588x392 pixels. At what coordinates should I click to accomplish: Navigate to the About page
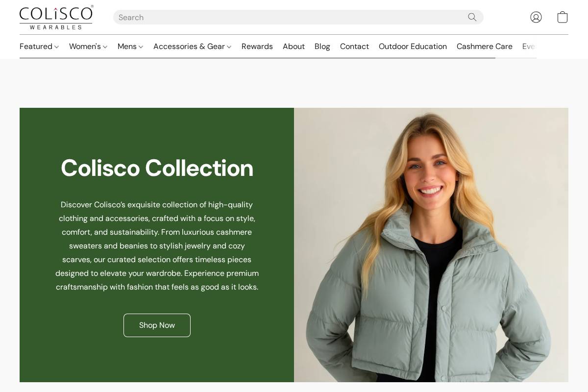pos(294,47)
